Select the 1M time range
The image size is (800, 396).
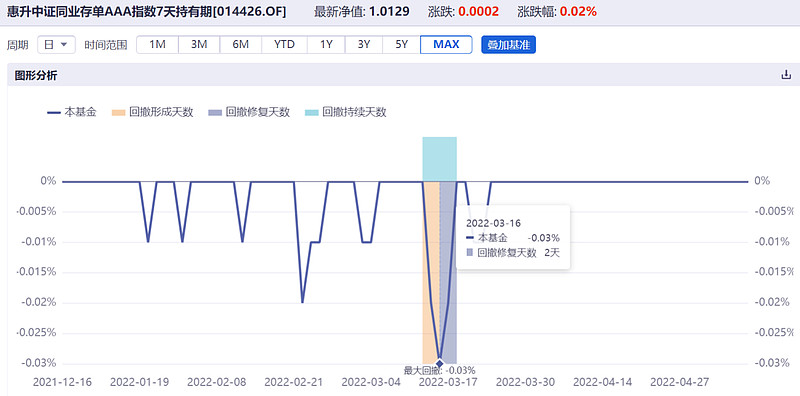158,44
